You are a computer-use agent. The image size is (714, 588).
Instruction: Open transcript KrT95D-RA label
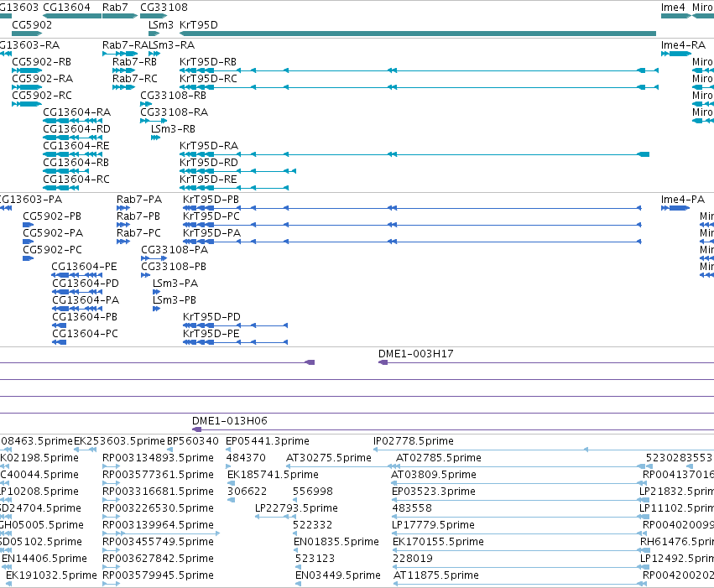pyautogui.click(x=209, y=146)
